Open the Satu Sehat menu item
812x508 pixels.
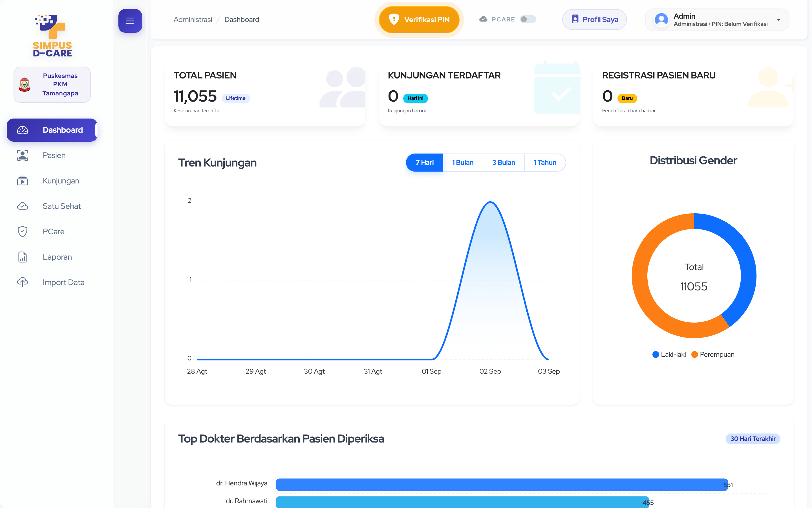52,206
